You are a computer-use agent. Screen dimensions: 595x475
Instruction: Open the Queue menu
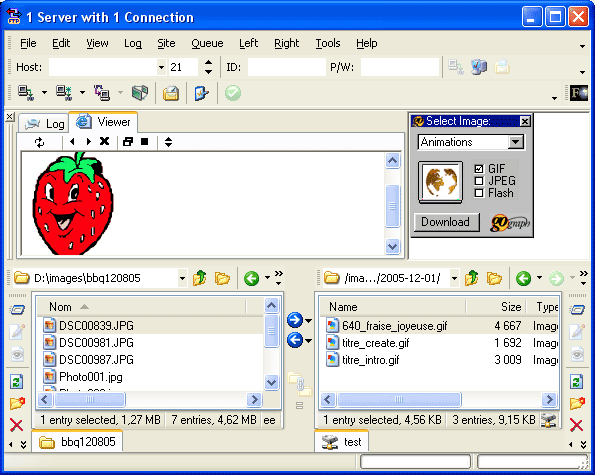207,43
